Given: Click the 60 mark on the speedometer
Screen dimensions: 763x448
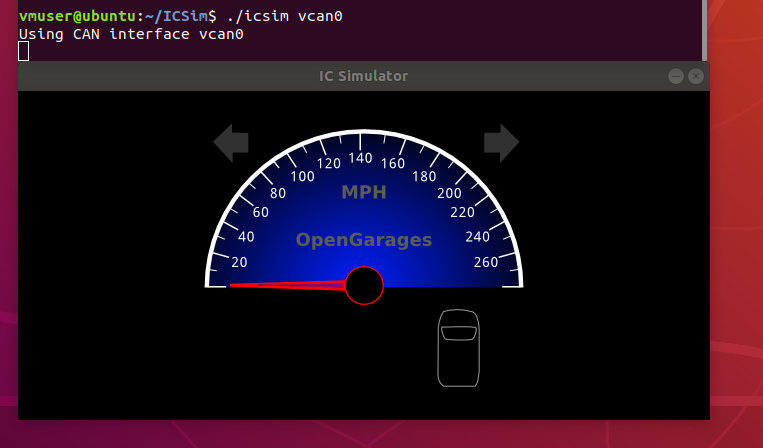Looking at the screenshot, I should (261, 212).
